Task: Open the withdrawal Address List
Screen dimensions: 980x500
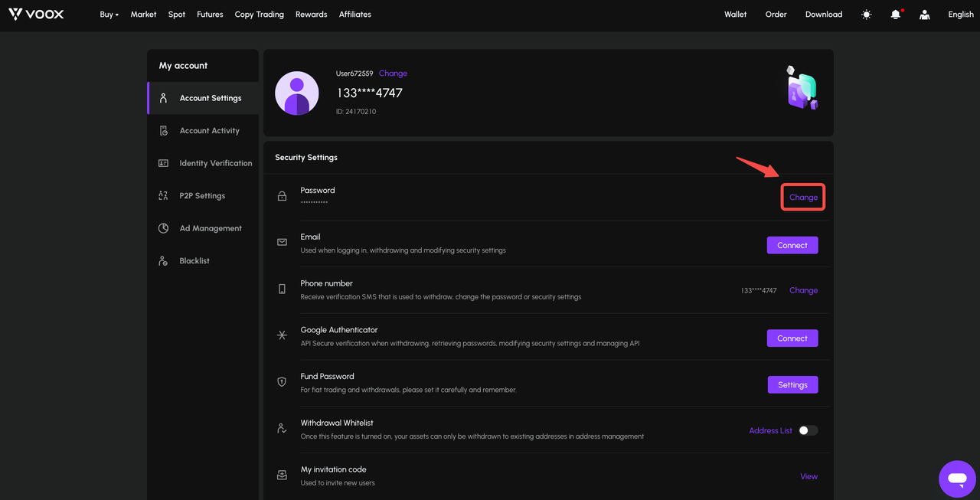Action: tap(770, 431)
